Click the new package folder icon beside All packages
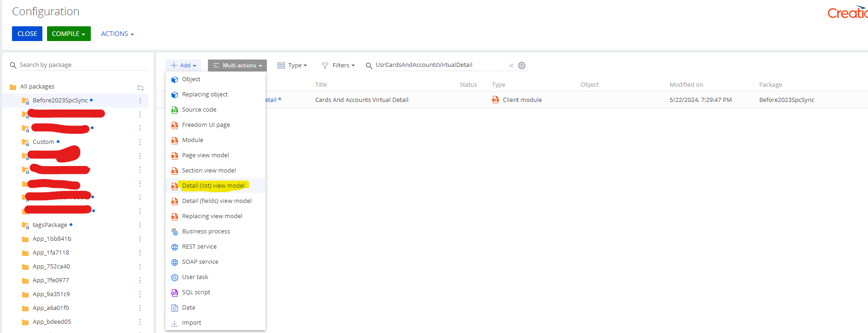Viewport: 868px width, 333px height. (141, 87)
